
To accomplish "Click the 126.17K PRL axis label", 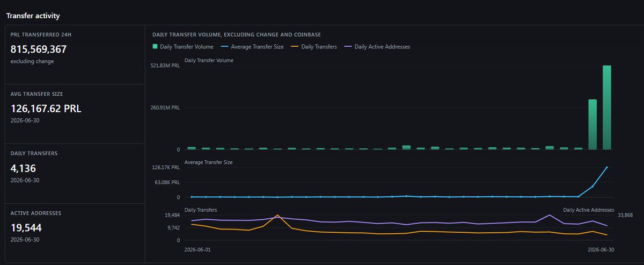I will coord(166,167).
